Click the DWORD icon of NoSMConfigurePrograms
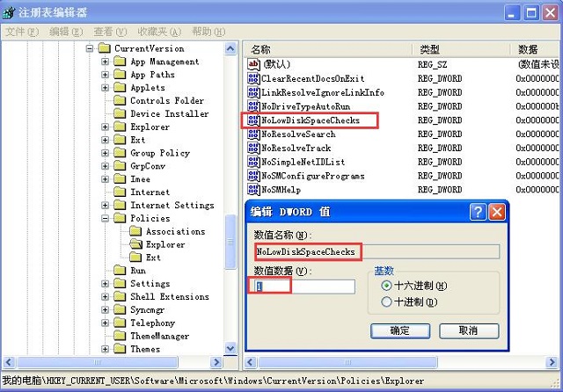563x392 pixels. pos(253,176)
